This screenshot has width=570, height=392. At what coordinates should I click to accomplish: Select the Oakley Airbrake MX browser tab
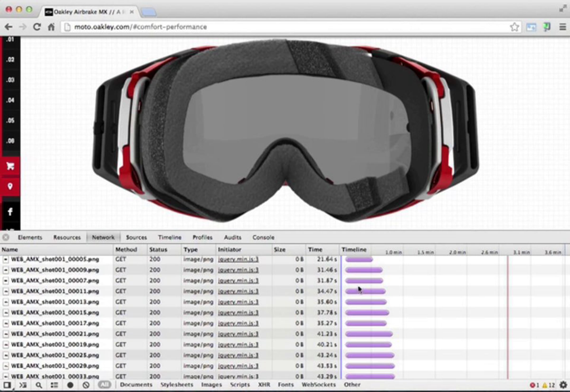(89, 12)
